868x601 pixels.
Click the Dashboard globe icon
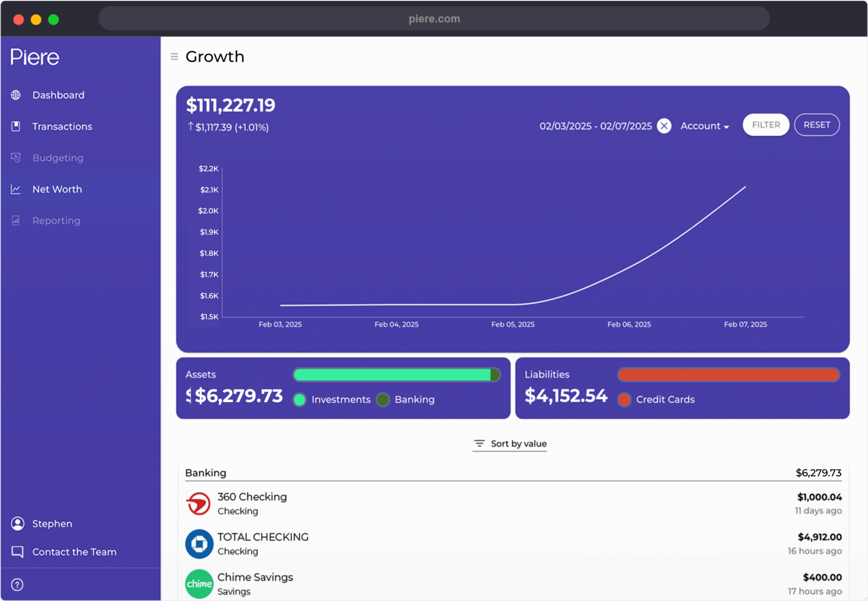pyautogui.click(x=16, y=95)
